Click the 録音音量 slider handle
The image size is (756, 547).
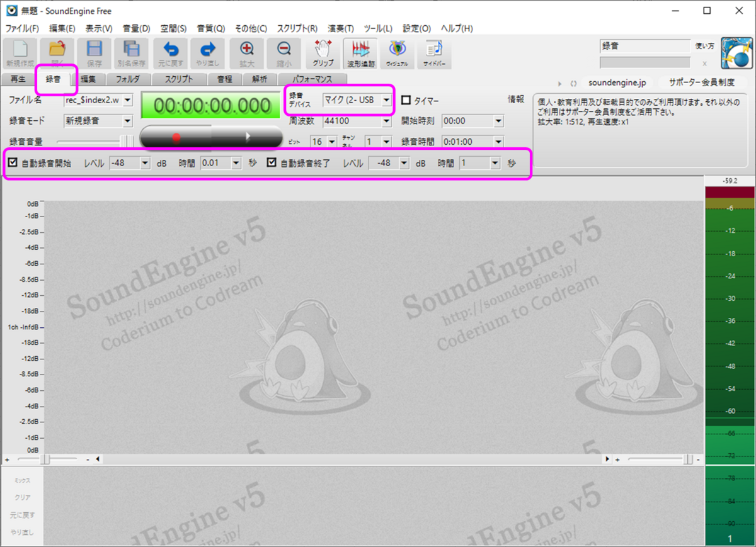(126, 142)
